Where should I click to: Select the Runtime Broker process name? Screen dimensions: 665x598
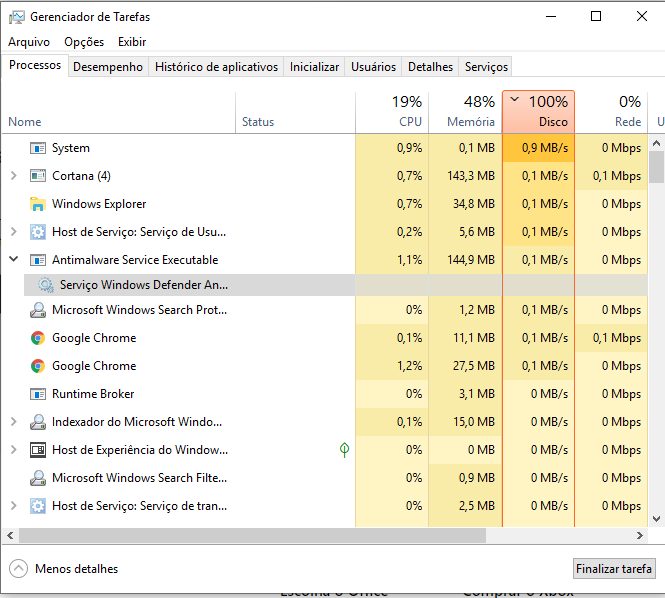click(x=93, y=394)
